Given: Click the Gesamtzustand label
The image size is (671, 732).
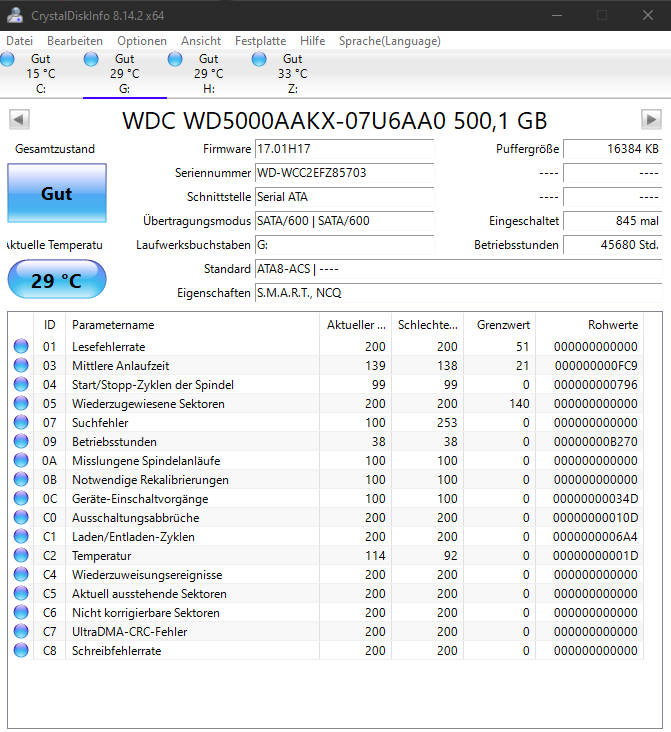Looking at the screenshot, I should pos(55,149).
